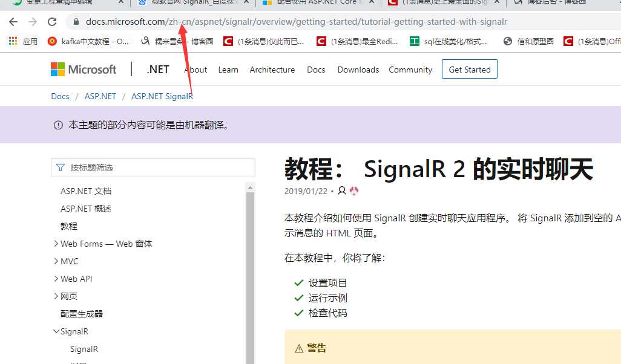Go back to the previous page
The width and height of the screenshot is (621, 364).
click(x=13, y=22)
